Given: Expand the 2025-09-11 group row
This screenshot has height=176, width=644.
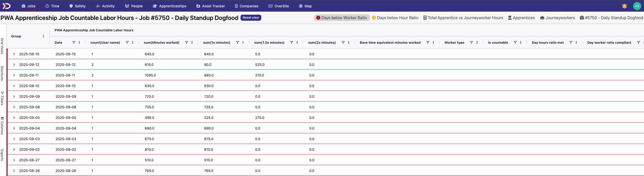Looking at the screenshot, I should point(14,75).
